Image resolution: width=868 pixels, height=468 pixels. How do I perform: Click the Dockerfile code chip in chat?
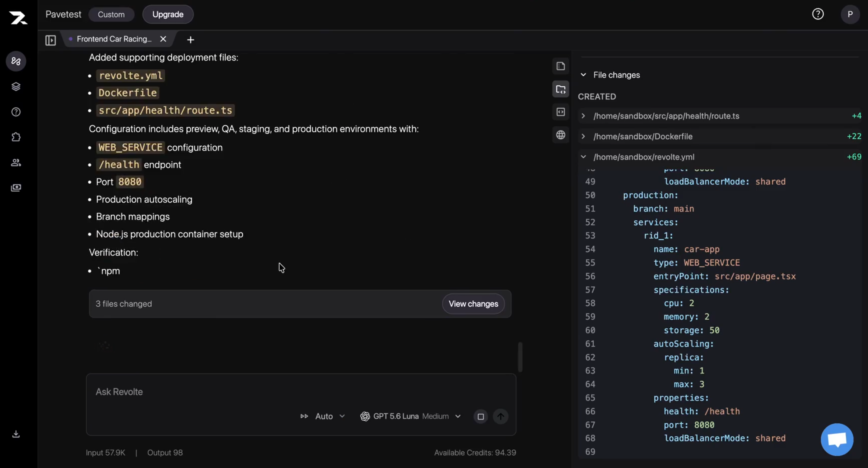tap(128, 93)
